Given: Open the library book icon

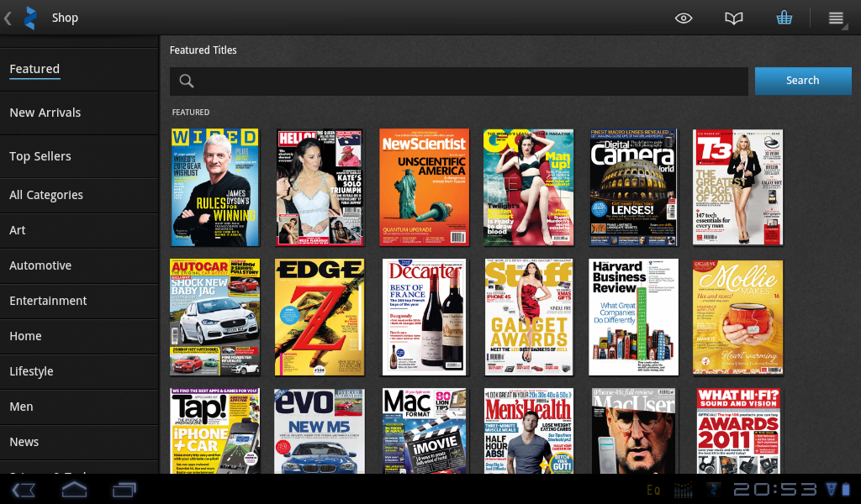Looking at the screenshot, I should point(733,18).
